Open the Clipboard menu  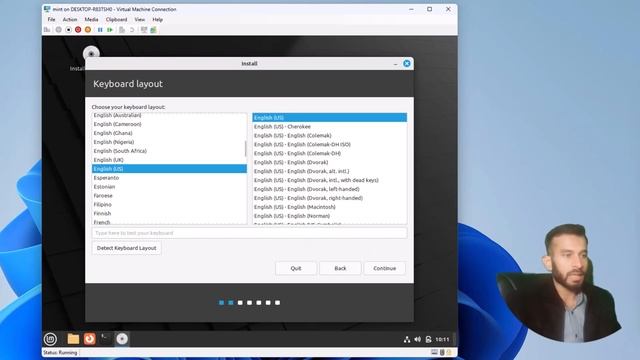pos(116,19)
